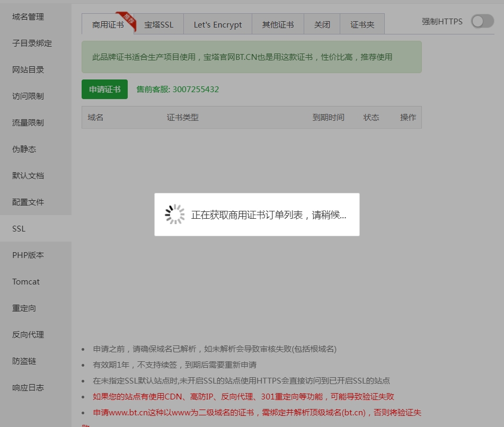Click the green 申请证书 button
Screen dimensions: 504x427
104,90
